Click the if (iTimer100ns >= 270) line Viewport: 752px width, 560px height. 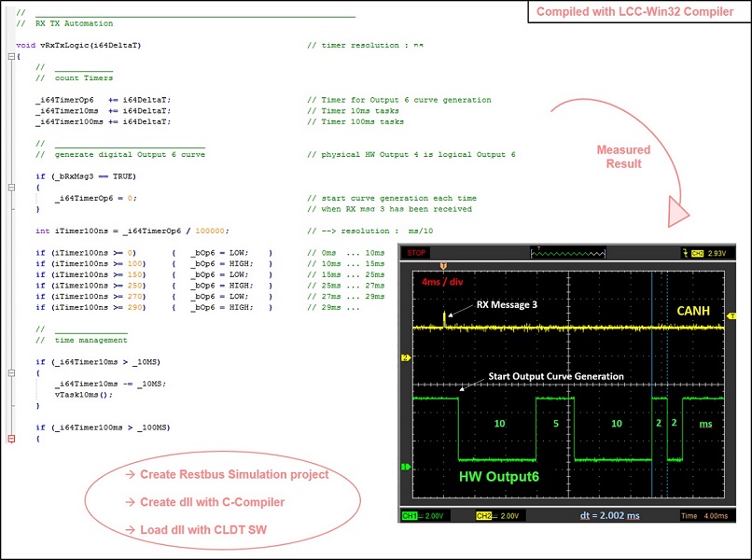point(154,297)
